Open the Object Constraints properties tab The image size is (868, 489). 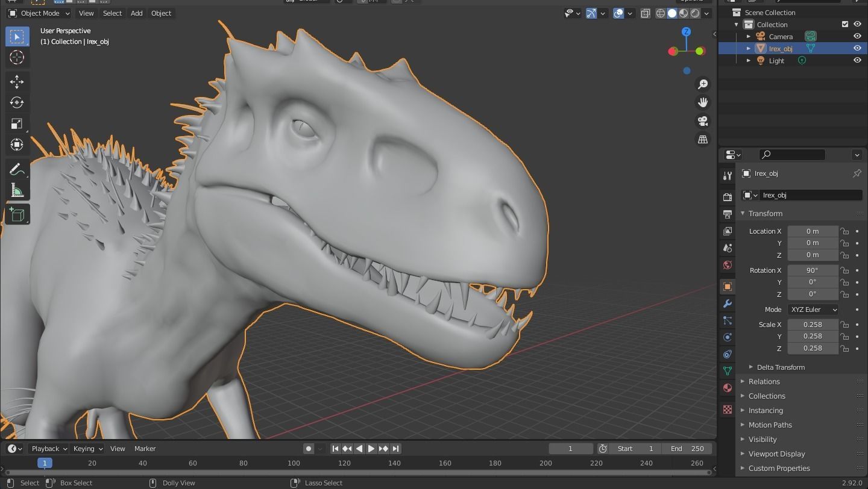point(728,354)
